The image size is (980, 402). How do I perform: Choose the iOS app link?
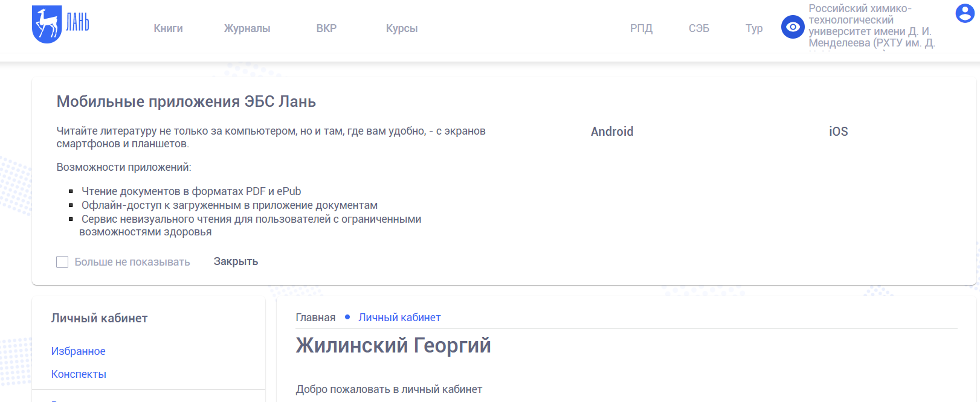pos(838,132)
